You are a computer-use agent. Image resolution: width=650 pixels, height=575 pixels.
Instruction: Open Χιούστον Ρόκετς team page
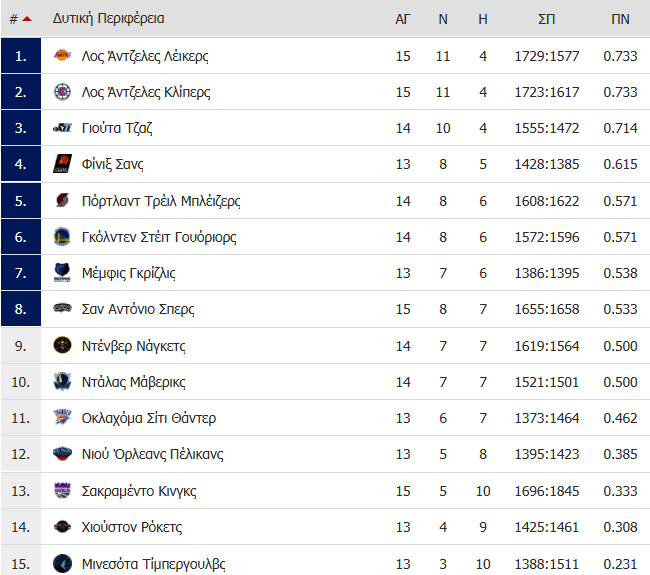132,527
